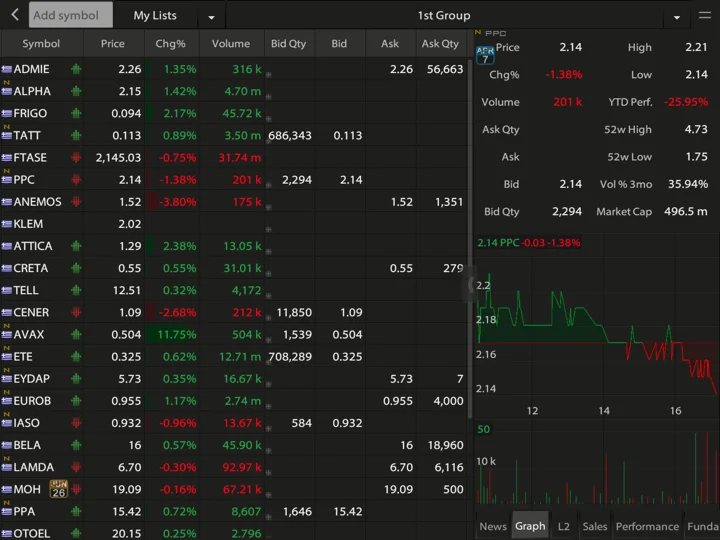
Task: Click the green candlestick icon next to ADMIE
Action: (76, 69)
